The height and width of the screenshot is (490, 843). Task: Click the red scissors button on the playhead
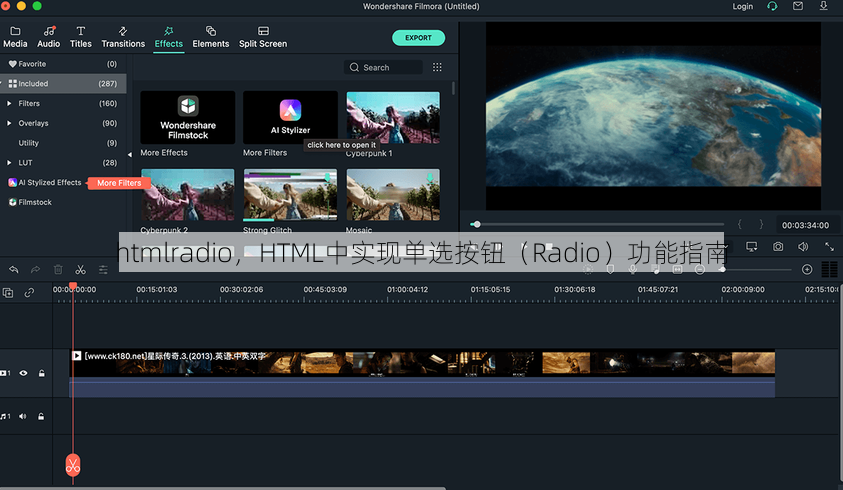(x=73, y=465)
